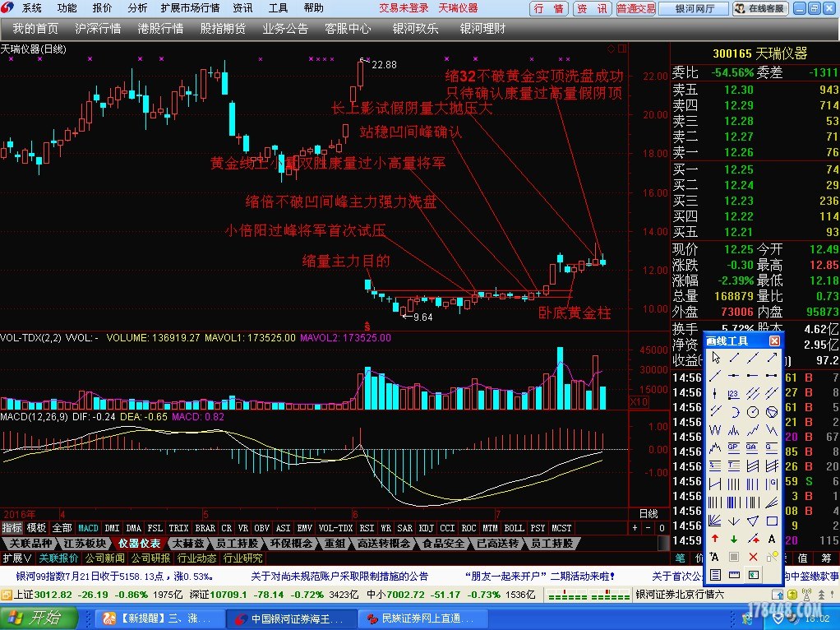Toggle the MACD indicator
The height and width of the screenshot is (630, 840).
pyautogui.click(x=89, y=528)
